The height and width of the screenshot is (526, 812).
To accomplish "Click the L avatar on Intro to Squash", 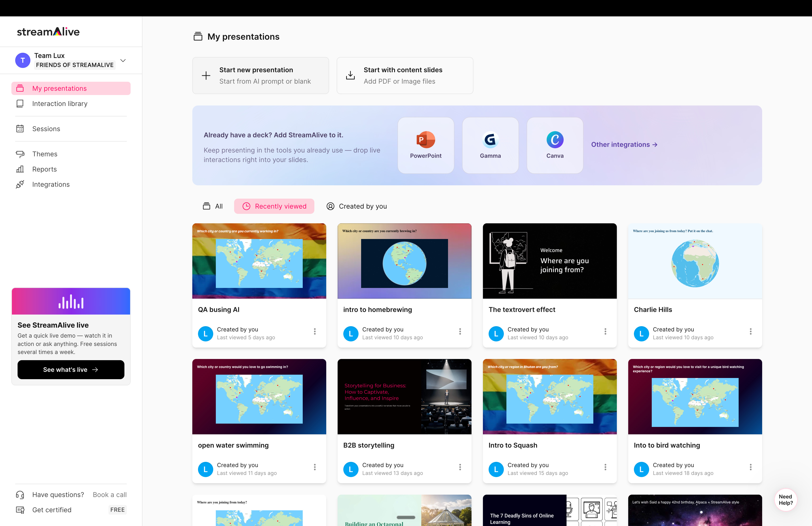I will 496,469.
